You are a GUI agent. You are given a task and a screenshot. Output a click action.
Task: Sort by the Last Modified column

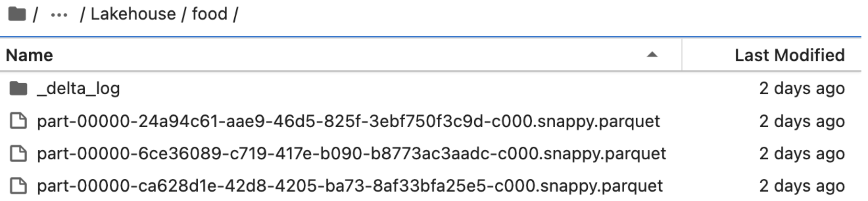point(789,55)
